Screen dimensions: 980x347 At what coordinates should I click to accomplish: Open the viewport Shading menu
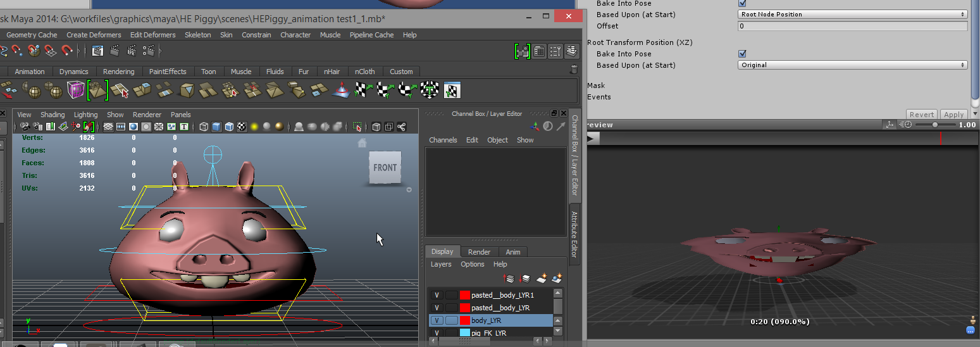pyautogui.click(x=53, y=115)
